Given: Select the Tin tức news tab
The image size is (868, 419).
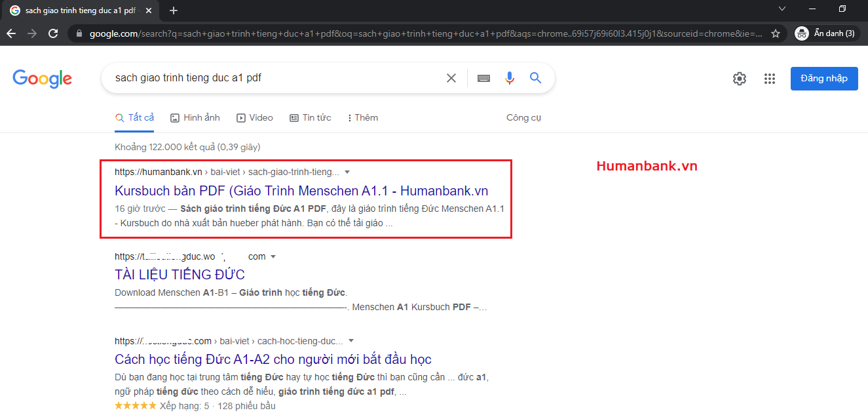Looking at the screenshot, I should pos(311,118).
